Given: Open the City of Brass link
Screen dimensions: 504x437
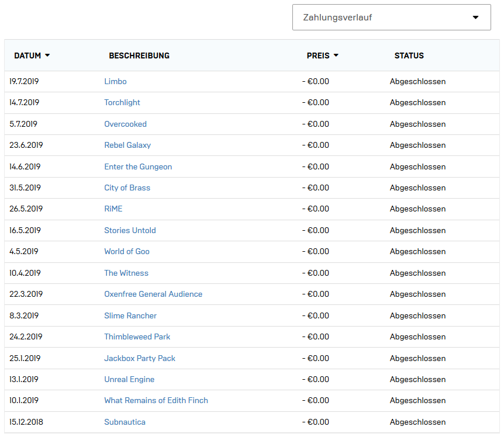Looking at the screenshot, I should [x=127, y=188].
